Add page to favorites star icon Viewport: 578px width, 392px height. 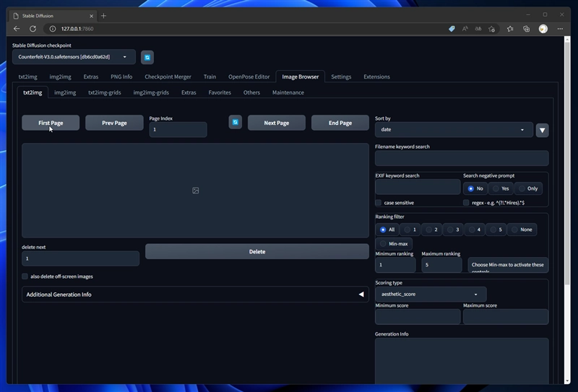coord(491,29)
